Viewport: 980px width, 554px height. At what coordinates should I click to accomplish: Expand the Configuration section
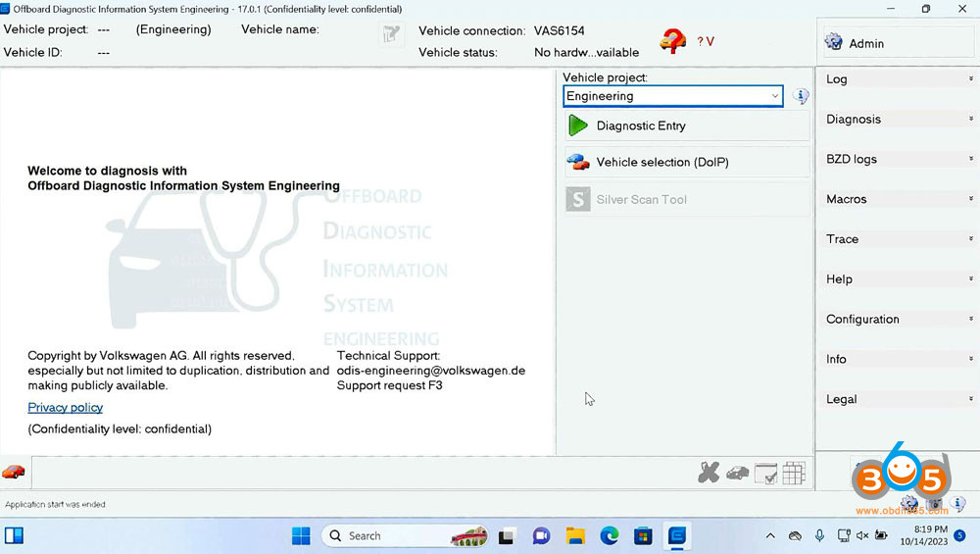coord(898,320)
